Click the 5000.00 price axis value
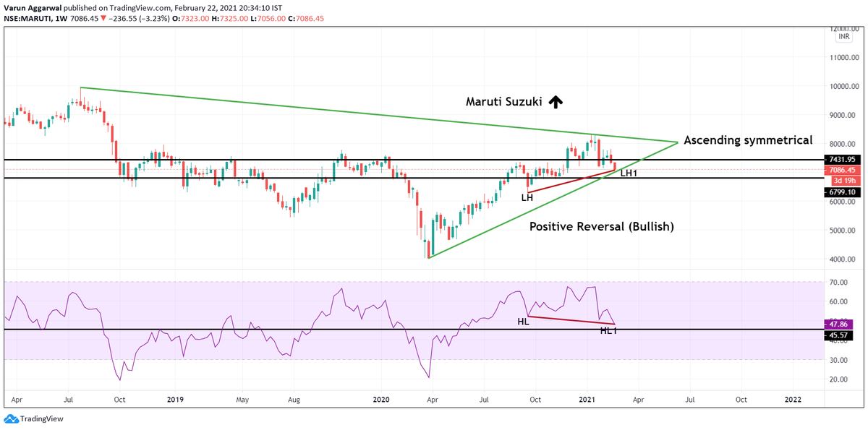Image resolution: width=868 pixels, height=430 pixels. click(x=842, y=231)
